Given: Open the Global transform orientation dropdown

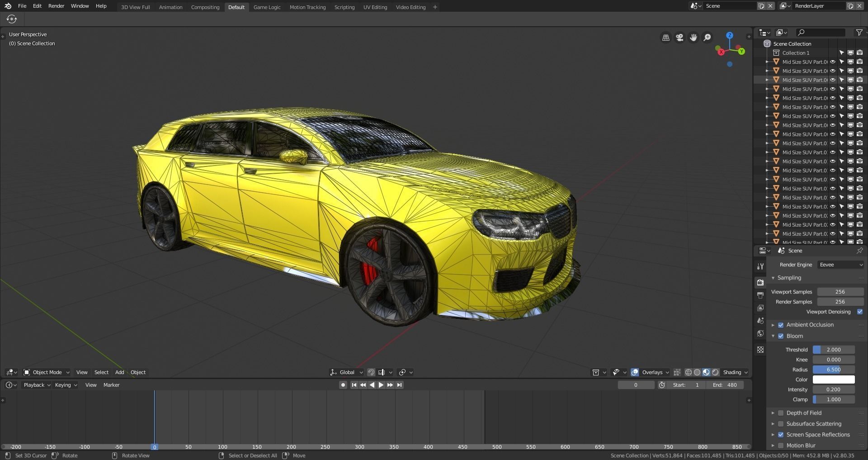Looking at the screenshot, I should coord(347,372).
